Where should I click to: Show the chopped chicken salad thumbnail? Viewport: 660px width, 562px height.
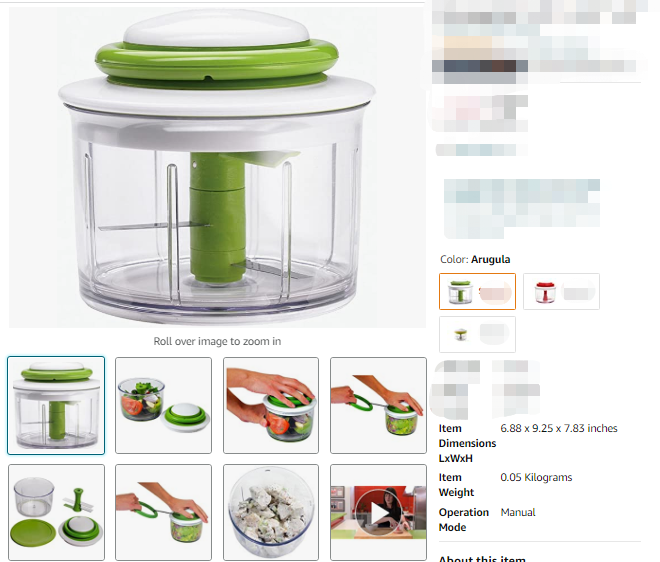click(271, 512)
